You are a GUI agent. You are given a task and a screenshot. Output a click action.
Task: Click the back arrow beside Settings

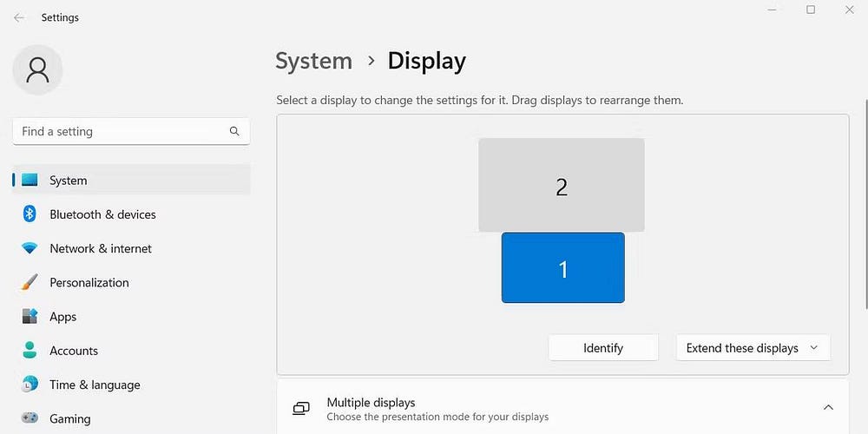point(19,17)
